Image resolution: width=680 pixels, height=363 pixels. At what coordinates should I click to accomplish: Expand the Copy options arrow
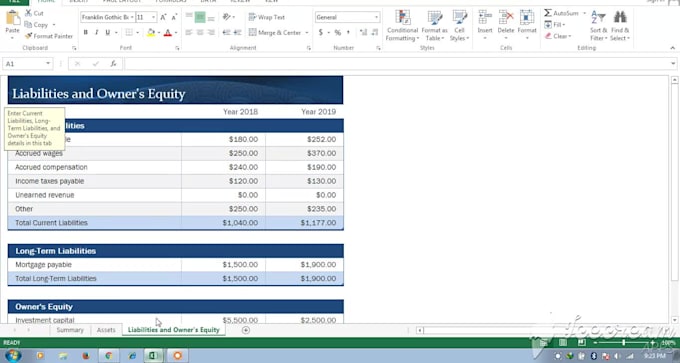point(54,25)
